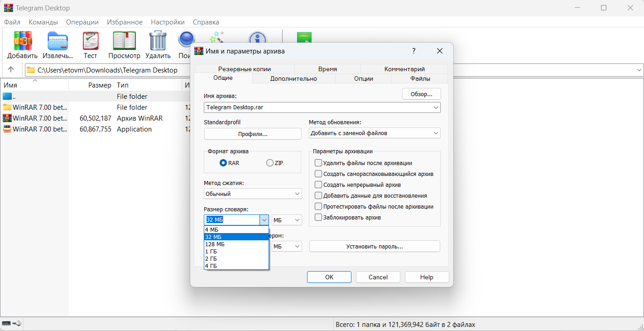Click the blue parent folder '..' icon
The image size is (644, 331).
click(x=7, y=96)
